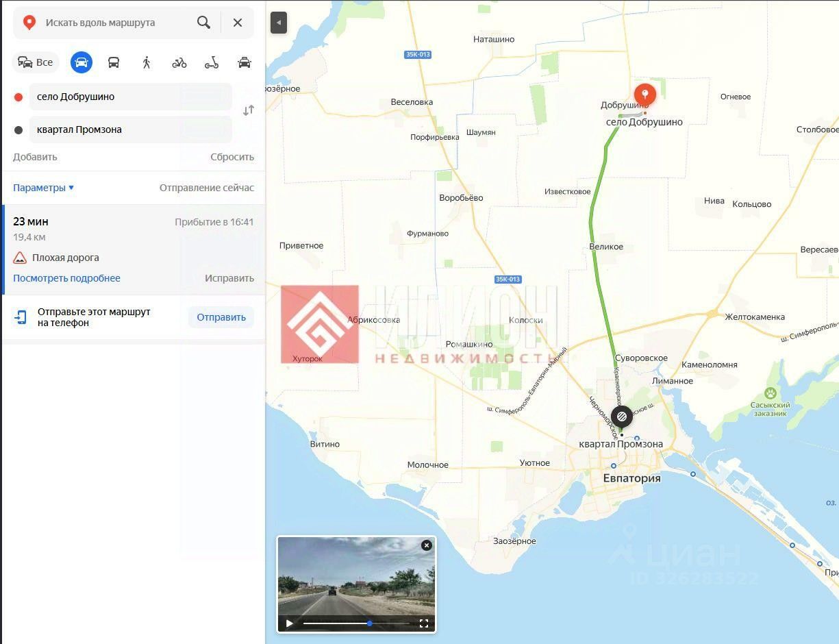Swap start and destination points

click(249, 110)
